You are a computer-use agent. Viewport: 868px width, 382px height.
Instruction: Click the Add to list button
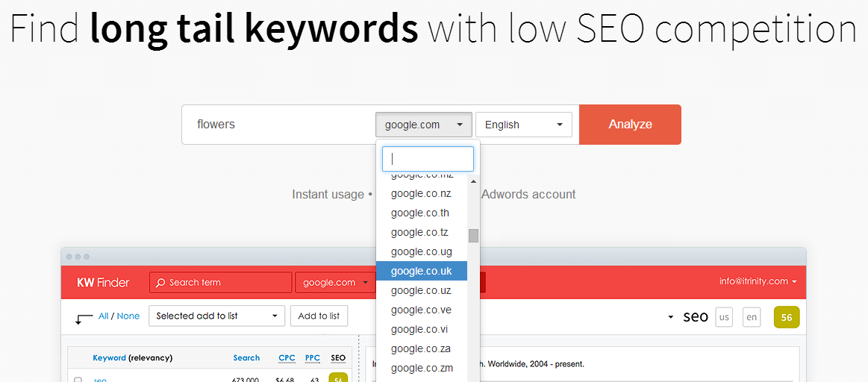click(x=319, y=316)
